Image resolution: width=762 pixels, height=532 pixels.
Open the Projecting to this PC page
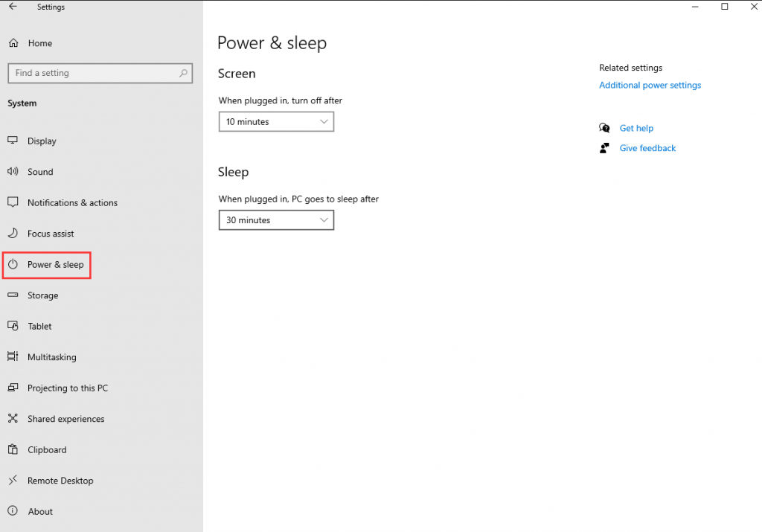coord(67,388)
